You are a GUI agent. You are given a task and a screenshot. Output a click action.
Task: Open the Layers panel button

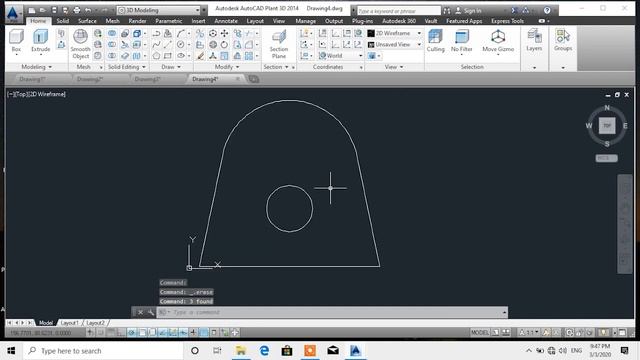[534, 40]
